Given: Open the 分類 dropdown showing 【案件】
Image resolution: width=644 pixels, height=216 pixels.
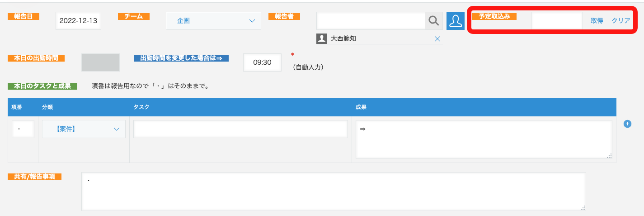Looking at the screenshot, I should tap(84, 129).
